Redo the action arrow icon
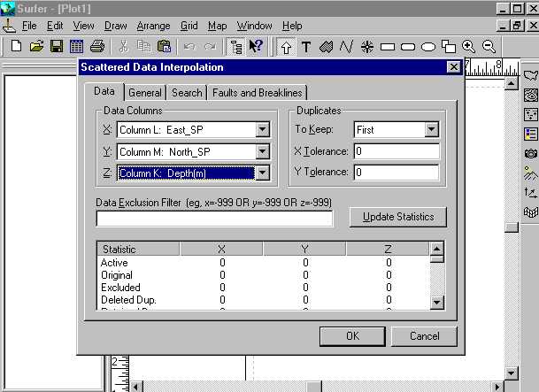 pyautogui.click(x=210, y=46)
